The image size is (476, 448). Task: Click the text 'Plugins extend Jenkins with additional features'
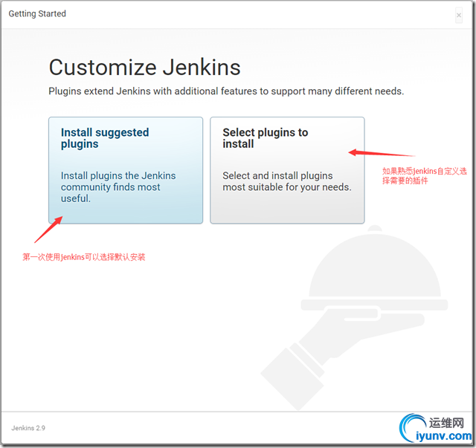point(152,91)
